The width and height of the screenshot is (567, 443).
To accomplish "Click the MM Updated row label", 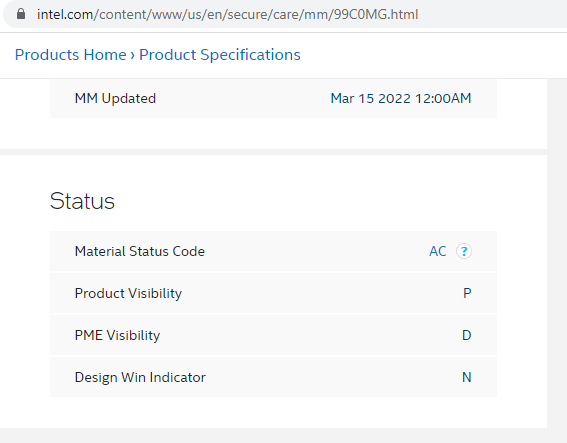I will (x=115, y=98).
